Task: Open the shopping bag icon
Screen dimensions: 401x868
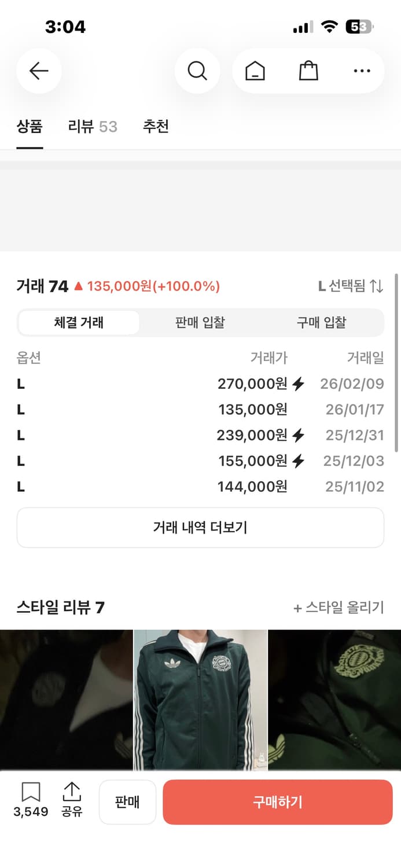Action: 308,71
